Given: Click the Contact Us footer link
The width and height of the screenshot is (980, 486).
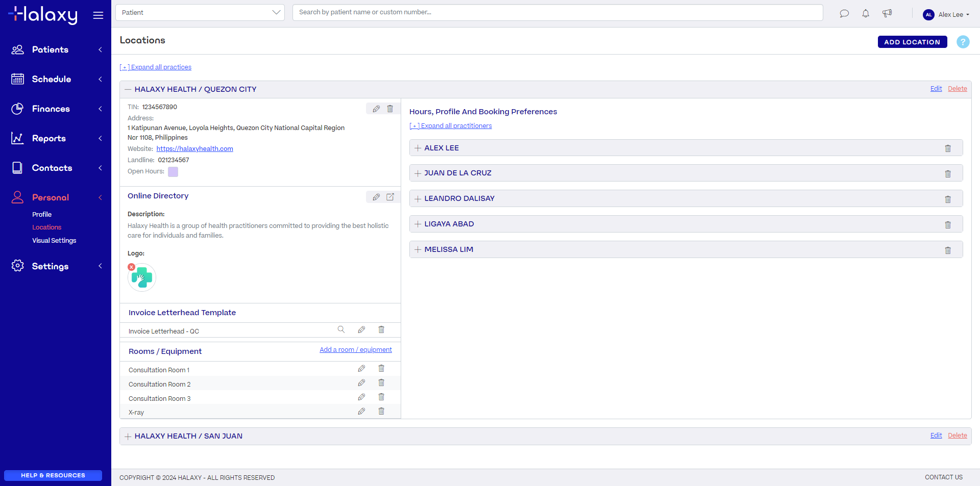Looking at the screenshot, I should [944, 477].
